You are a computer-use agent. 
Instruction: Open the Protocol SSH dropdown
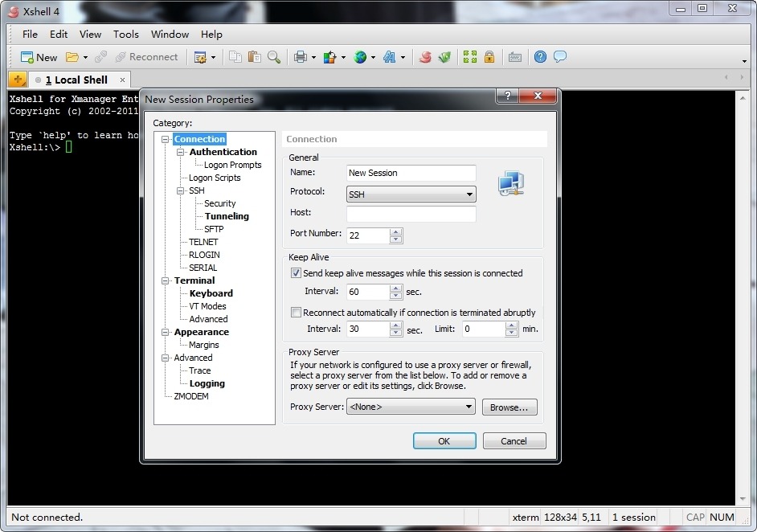[x=411, y=194]
